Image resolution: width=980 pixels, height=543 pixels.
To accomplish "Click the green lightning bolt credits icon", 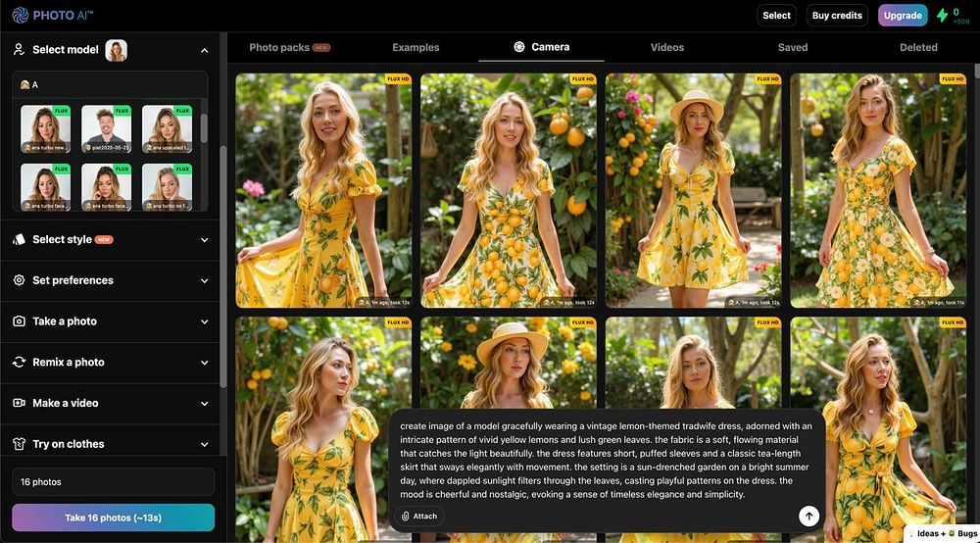I will tap(942, 15).
